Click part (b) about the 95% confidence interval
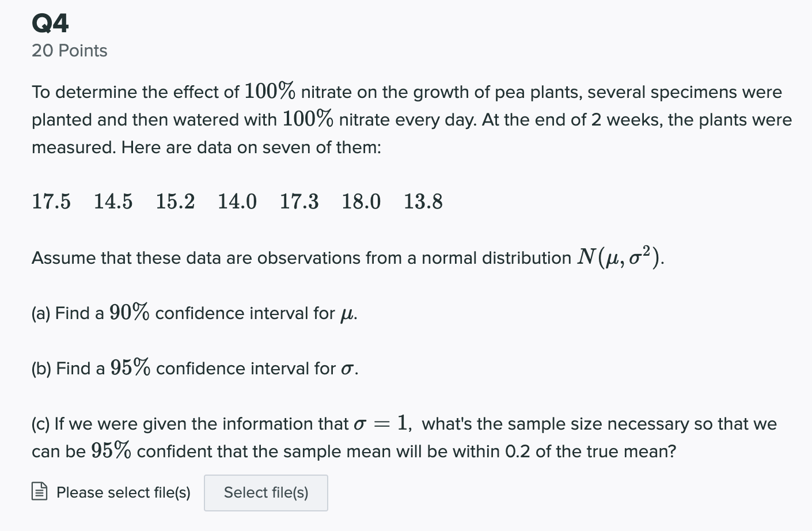Viewport: 812px width, 531px height. coord(195,368)
